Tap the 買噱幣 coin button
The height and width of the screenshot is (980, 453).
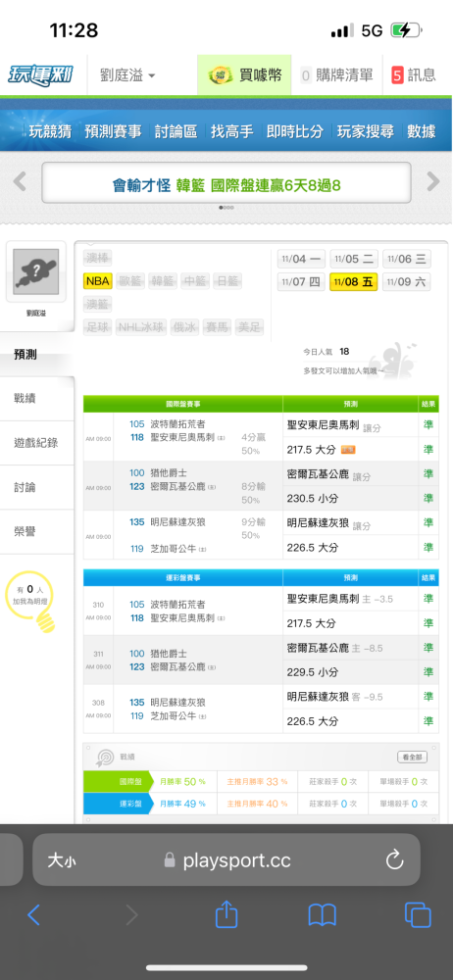click(x=245, y=75)
